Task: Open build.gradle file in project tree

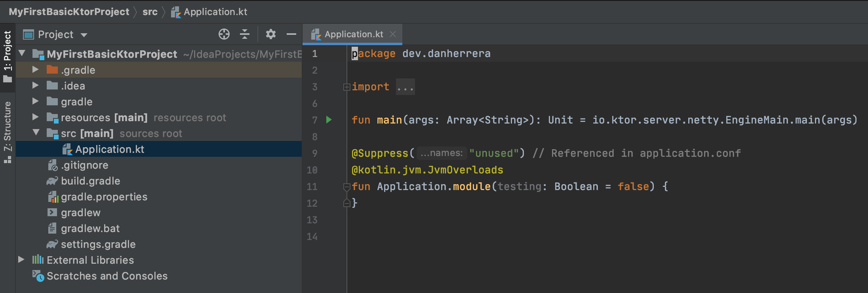Action: click(90, 181)
